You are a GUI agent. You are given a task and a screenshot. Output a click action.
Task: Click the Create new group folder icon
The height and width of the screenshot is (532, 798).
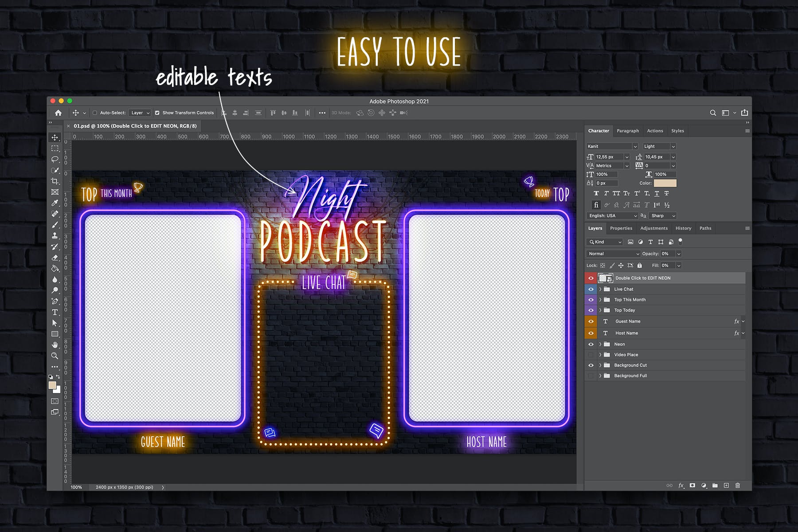pyautogui.click(x=715, y=485)
